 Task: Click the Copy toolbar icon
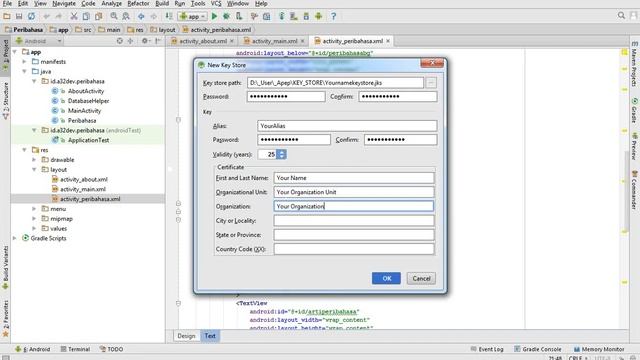(86, 16)
